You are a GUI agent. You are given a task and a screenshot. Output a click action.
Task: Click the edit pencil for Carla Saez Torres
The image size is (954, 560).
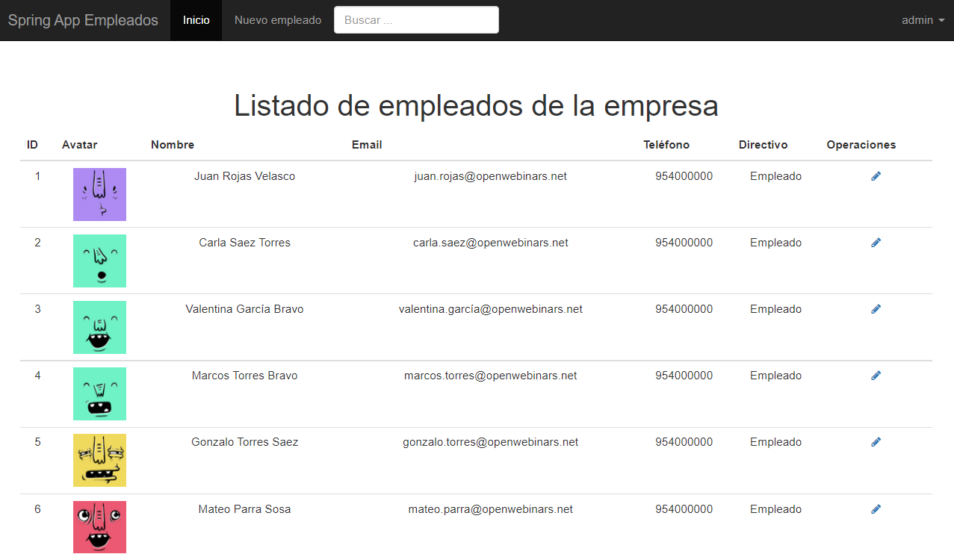(876, 243)
